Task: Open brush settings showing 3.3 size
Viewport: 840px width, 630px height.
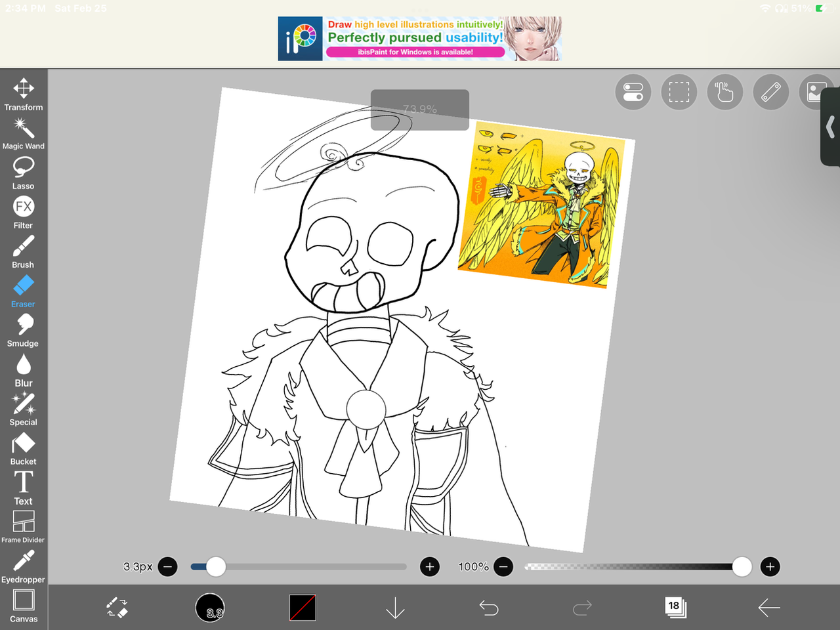Action: [210, 608]
